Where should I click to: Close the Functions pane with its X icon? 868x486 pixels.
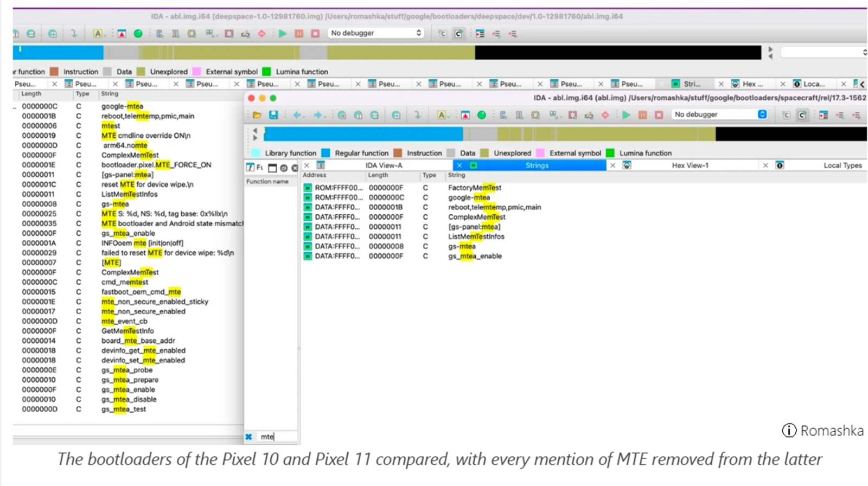pyautogui.click(x=295, y=168)
